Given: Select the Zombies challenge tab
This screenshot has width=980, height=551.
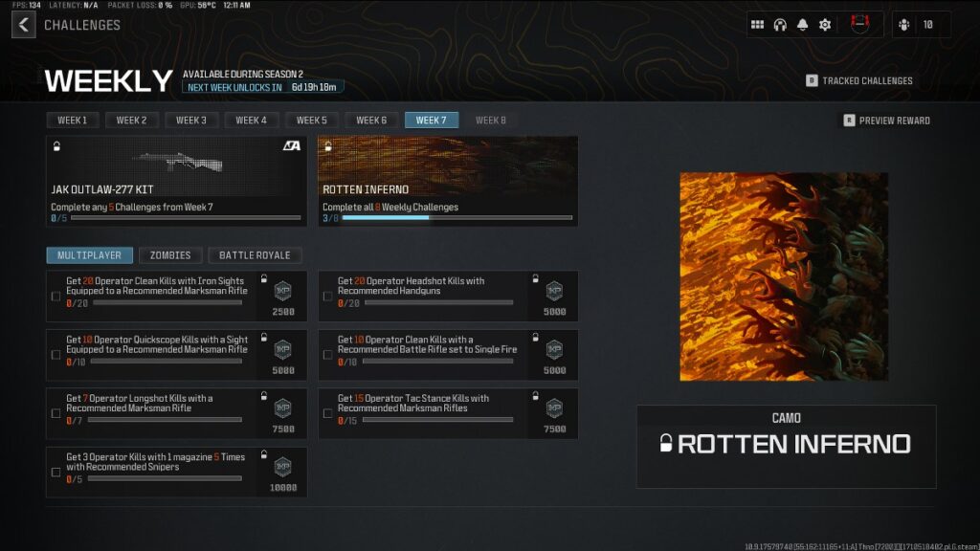Looking at the screenshot, I should (169, 255).
